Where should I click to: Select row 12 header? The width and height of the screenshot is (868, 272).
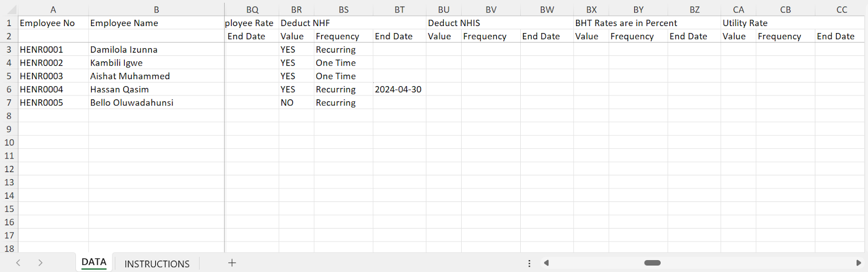tap(9, 169)
